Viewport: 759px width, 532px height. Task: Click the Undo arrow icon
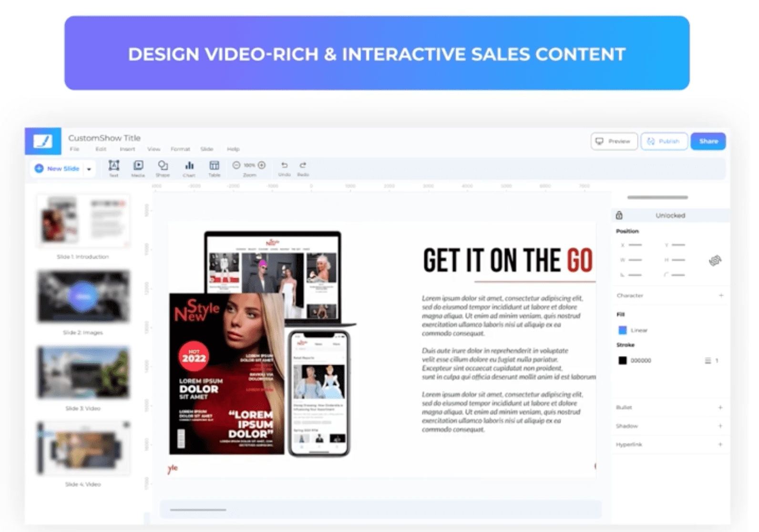284,165
